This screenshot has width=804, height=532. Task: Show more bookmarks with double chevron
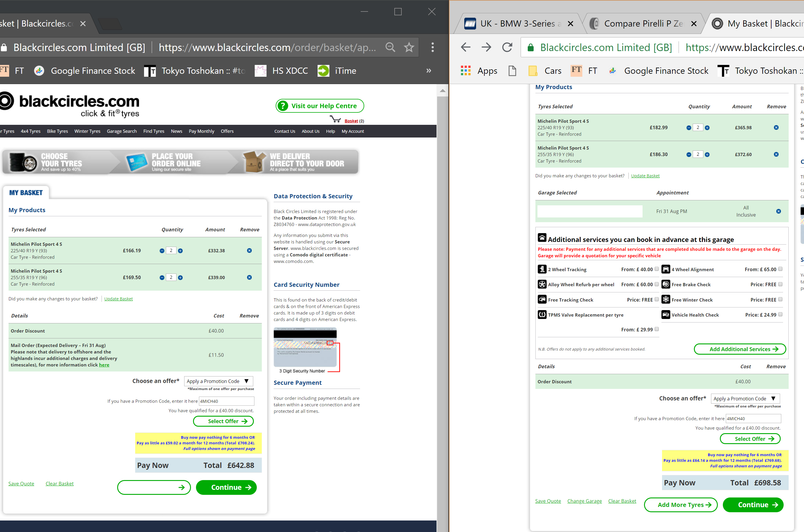[x=429, y=71]
